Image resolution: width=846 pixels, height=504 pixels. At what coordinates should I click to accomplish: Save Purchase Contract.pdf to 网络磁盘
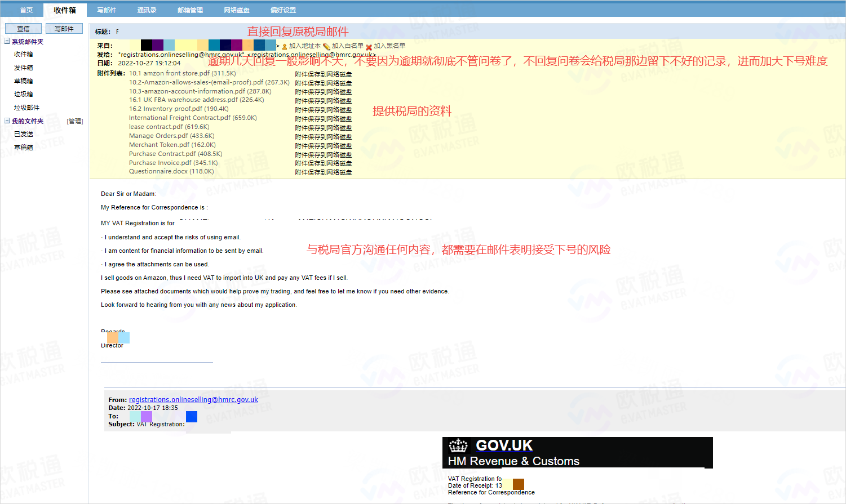coord(324,155)
